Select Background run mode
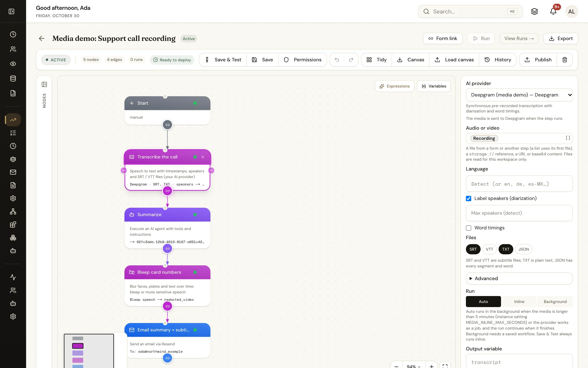The width and height of the screenshot is (588, 368). (x=555, y=302)
